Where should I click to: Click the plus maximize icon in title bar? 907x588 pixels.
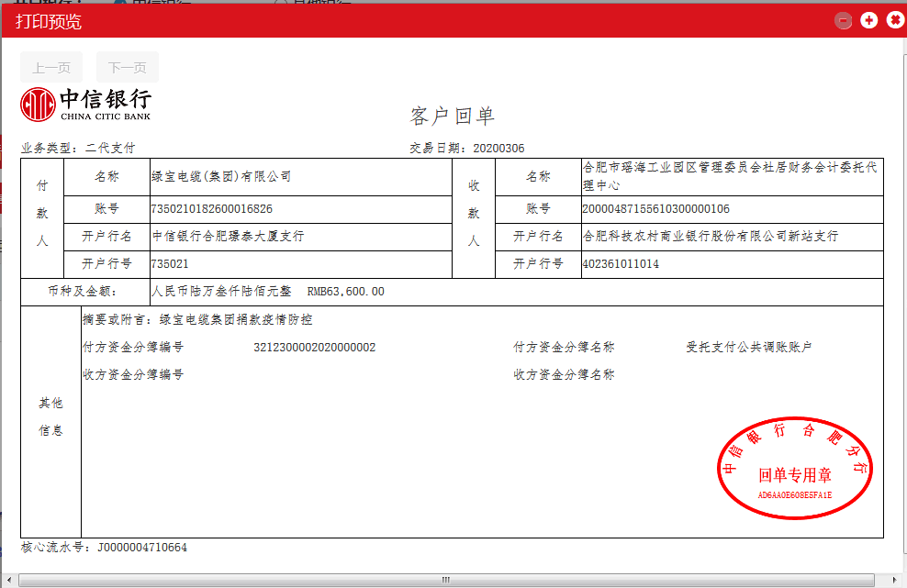coord(868,21)
